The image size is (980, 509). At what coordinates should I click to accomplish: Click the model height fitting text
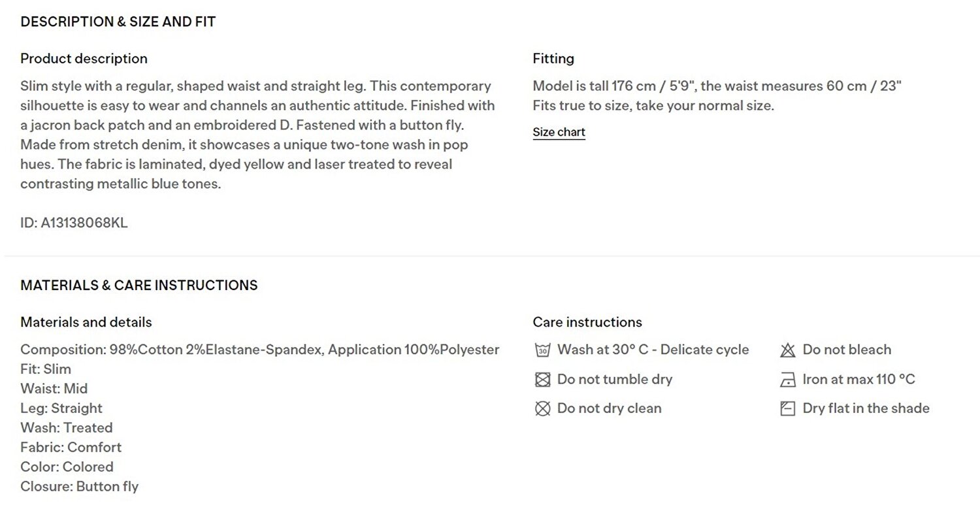[717, 86]
